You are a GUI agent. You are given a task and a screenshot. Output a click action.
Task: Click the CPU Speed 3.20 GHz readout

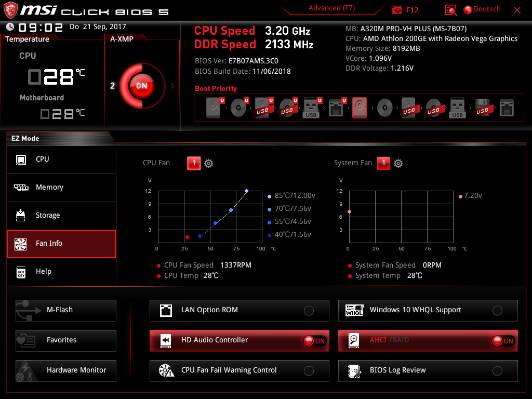tap(252, 31)
